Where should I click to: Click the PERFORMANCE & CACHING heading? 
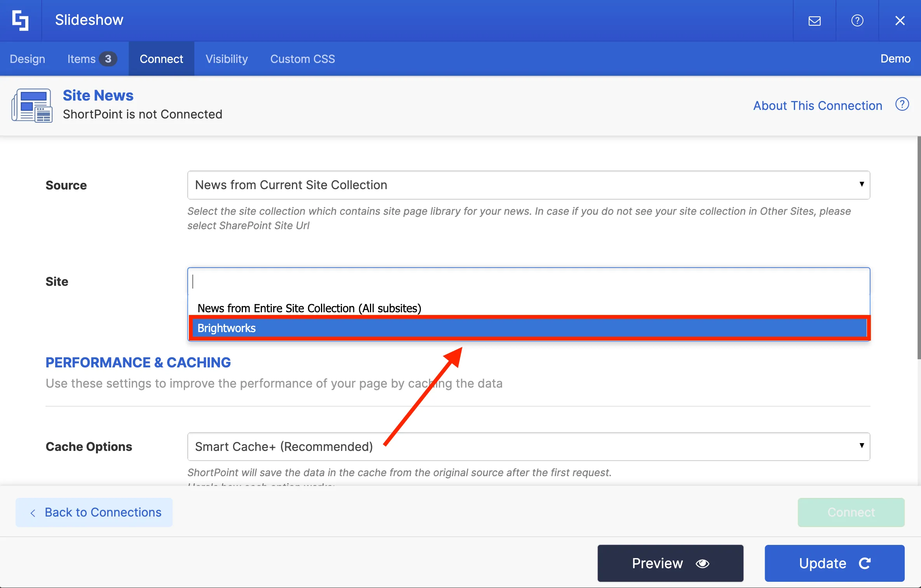coord(138,362)
